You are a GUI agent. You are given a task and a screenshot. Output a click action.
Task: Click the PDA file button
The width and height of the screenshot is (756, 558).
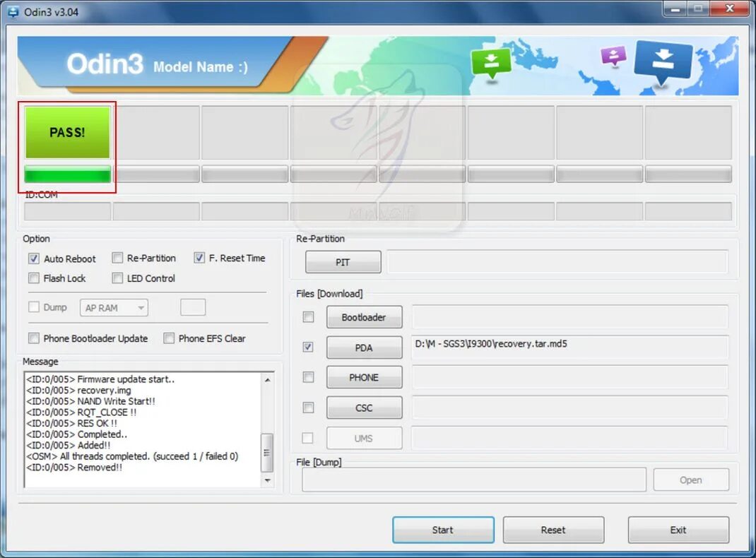pos(364,348)
